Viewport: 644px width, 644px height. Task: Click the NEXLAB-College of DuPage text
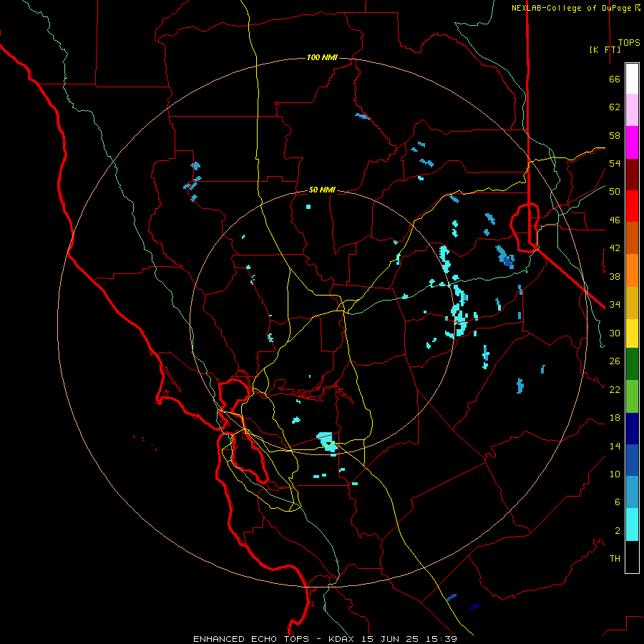point(575,8)
